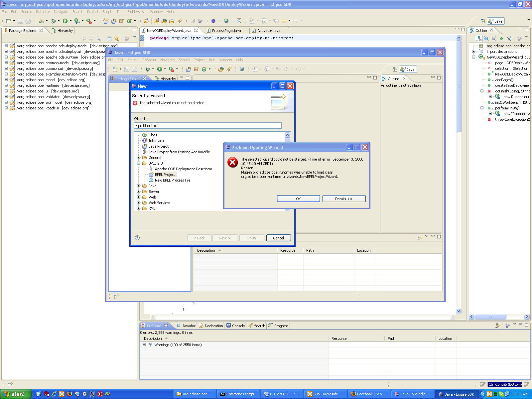
Task: Click debug icon in inner Eclipse SDK toolbar
Action: tap(148, 69)
